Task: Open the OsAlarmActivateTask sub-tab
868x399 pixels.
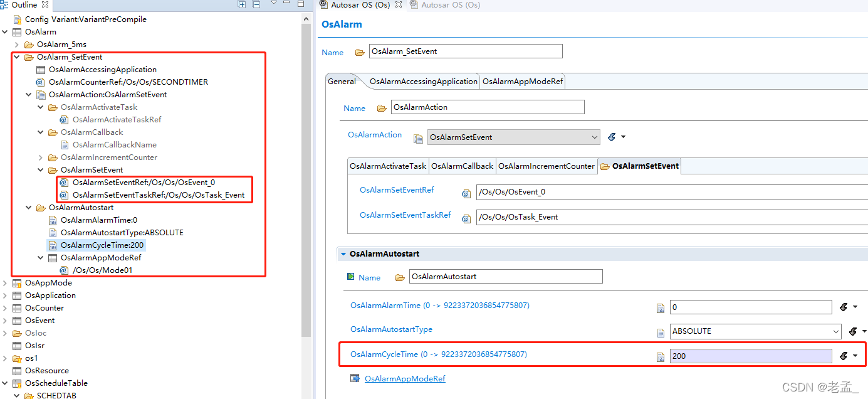Action: [x=388, y=166]
